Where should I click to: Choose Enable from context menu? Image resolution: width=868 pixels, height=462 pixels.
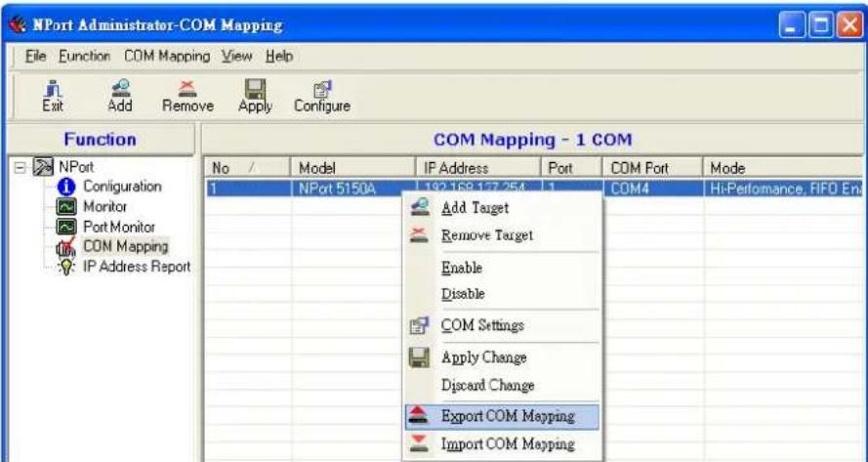(x=503, y=268)
